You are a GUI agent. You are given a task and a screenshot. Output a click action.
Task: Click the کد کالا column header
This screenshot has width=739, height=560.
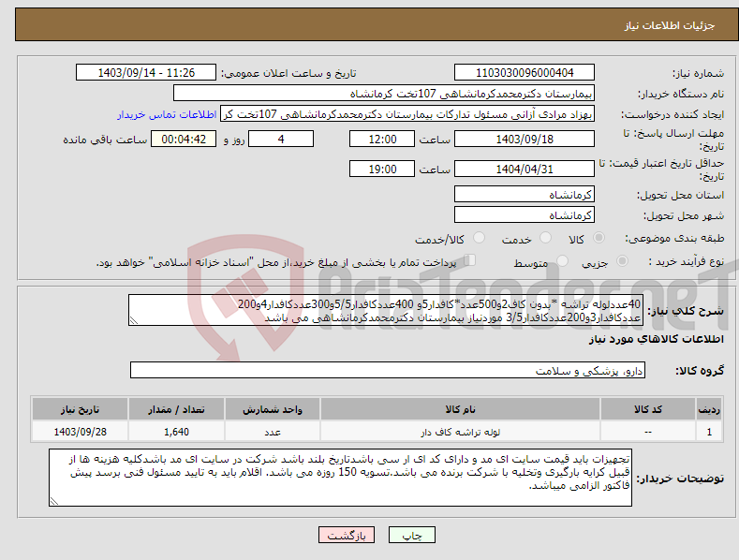(648, 409)
